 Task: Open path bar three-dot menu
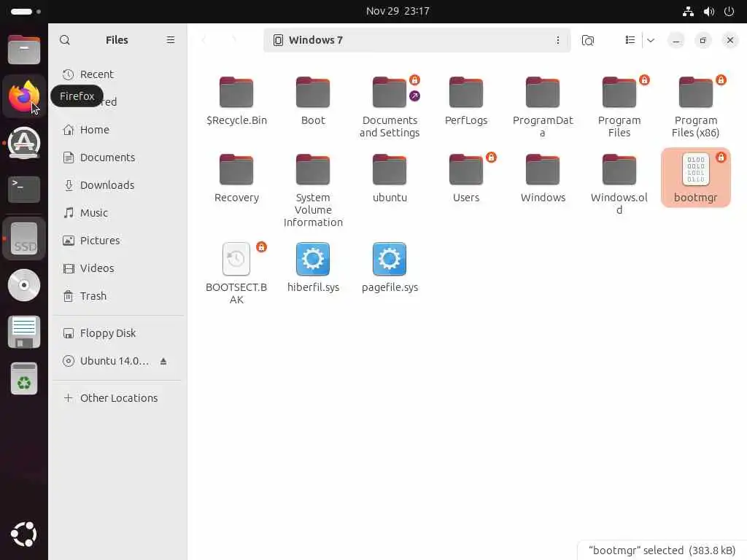(558, 40)
